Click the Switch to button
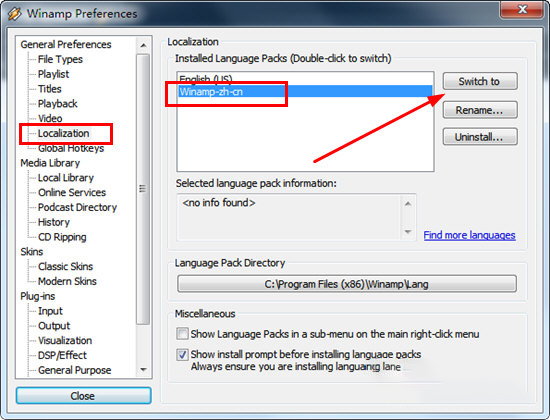Image resolution: width=550 pixels, height=420 pixels. pyautogui.click(x=480, y=81)
